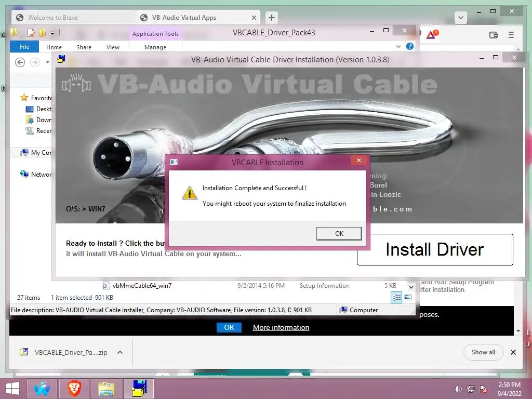Viewport: 532px width, 399px height.
Task: Click the Properties quick access icon
Action: (31, 33)
